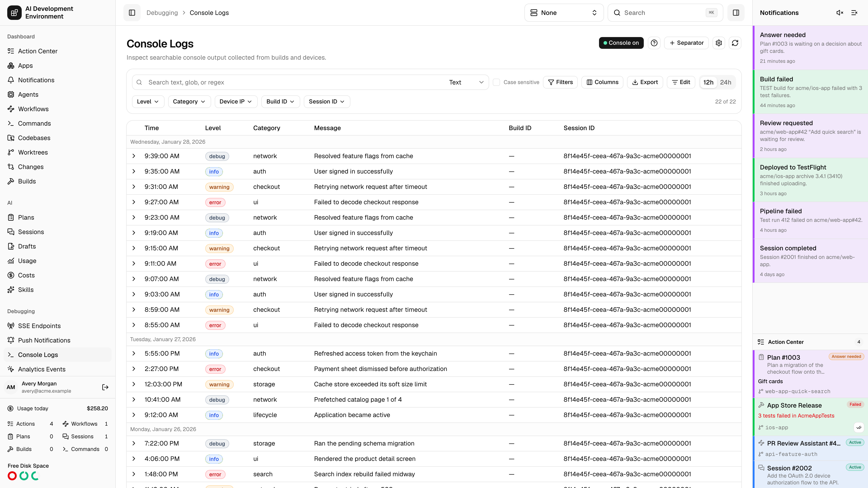Open Worktrees in the sidebar
The image size is (868, 488).
(58, 152)
